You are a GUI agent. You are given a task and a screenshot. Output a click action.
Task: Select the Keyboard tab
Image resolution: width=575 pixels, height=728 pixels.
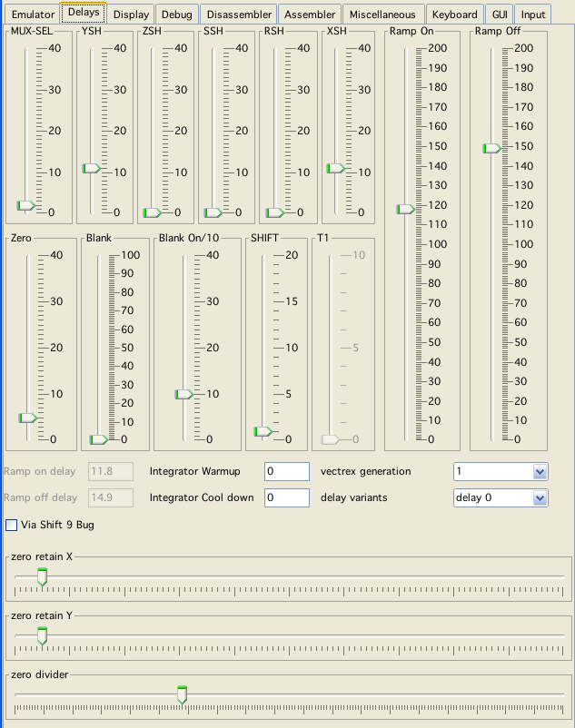click(454, 15)
